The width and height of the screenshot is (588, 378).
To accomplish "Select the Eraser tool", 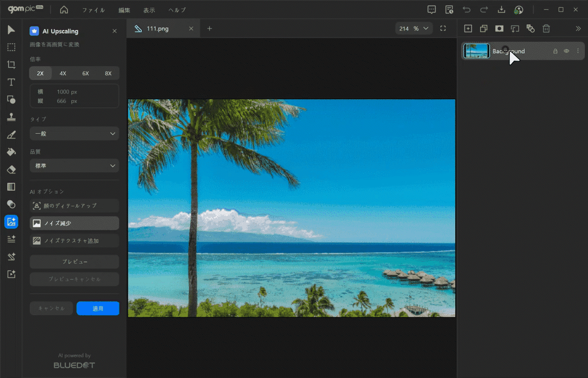I will (11, 169).
